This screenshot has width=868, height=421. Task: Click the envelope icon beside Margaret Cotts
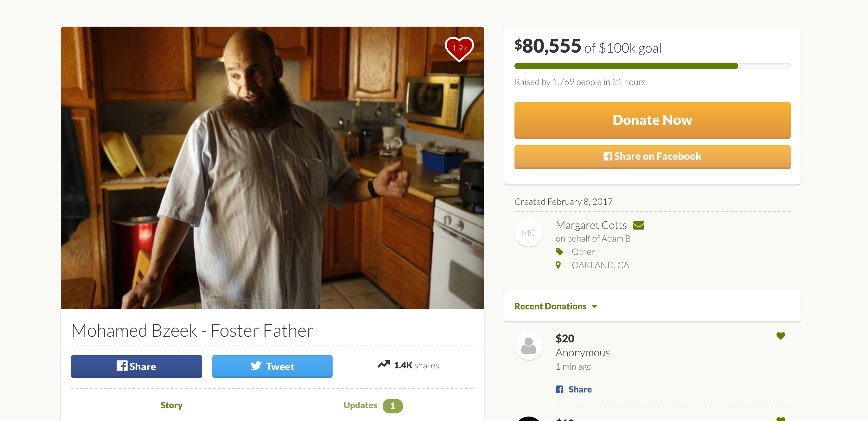coord(638,225)
